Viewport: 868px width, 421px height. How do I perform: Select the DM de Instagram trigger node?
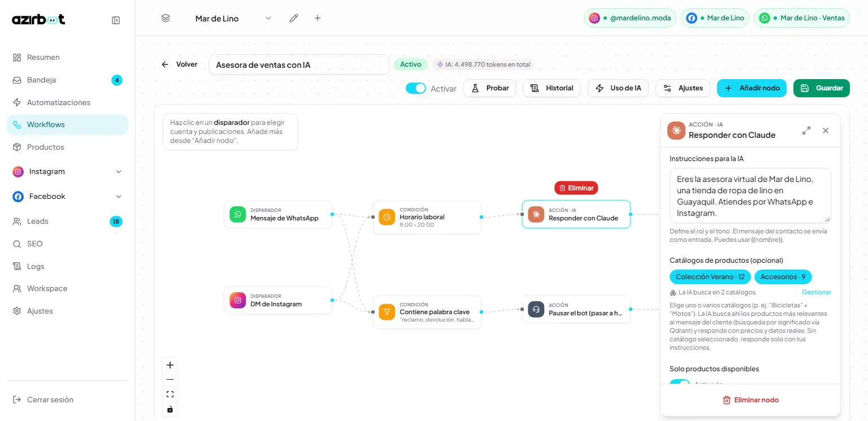point(278,301)
